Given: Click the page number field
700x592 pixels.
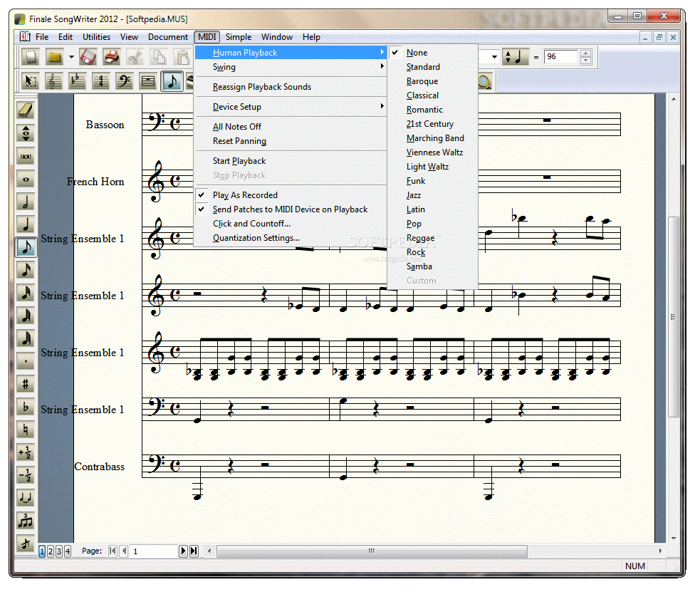Looking at the screenshot, I should point(154,551).
